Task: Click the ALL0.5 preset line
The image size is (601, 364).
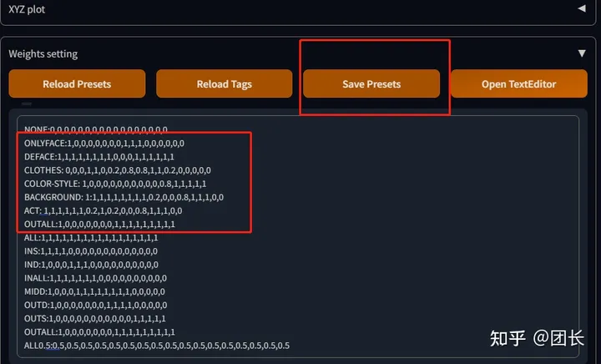Action: coord(157,346)
